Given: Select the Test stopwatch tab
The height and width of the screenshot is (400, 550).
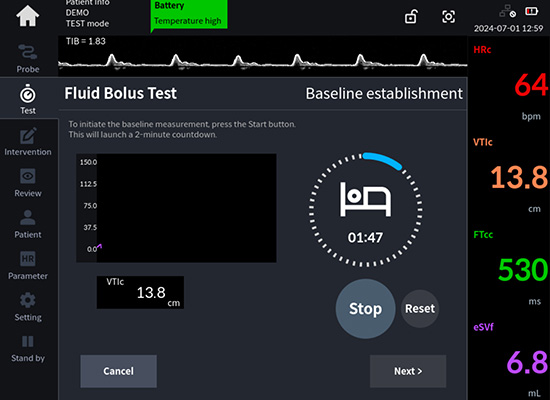Looking at the screenshot, I should pos(28,99).
